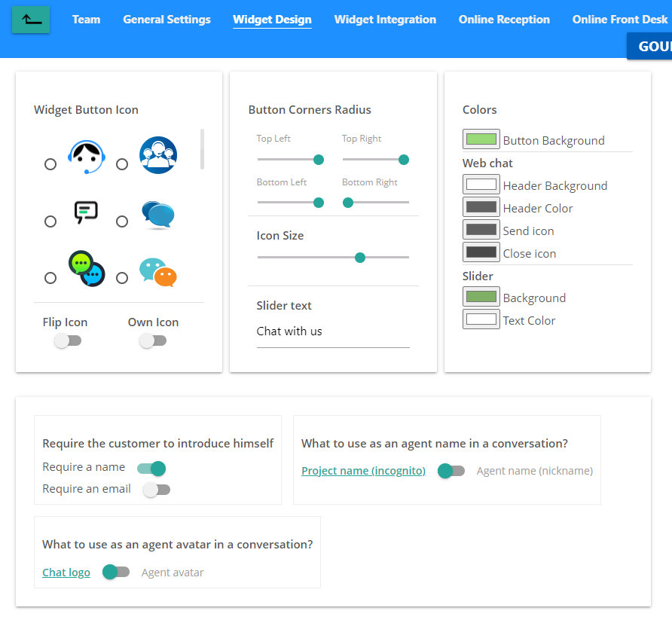The height and width of the screenshot is (617, 672).
Task: Click the Chat logo link
Action: (66, 573)
